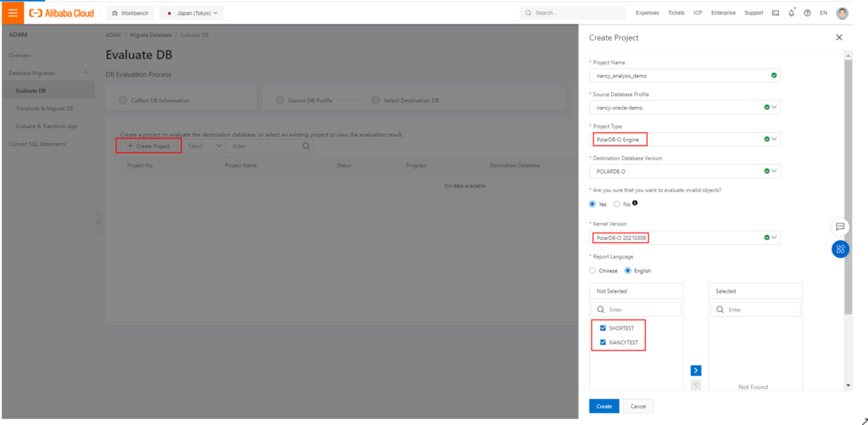Screen dimensions: 868x425
Task: Open the Source Database Profile dropdown
Action: click(x=684, y=108)
